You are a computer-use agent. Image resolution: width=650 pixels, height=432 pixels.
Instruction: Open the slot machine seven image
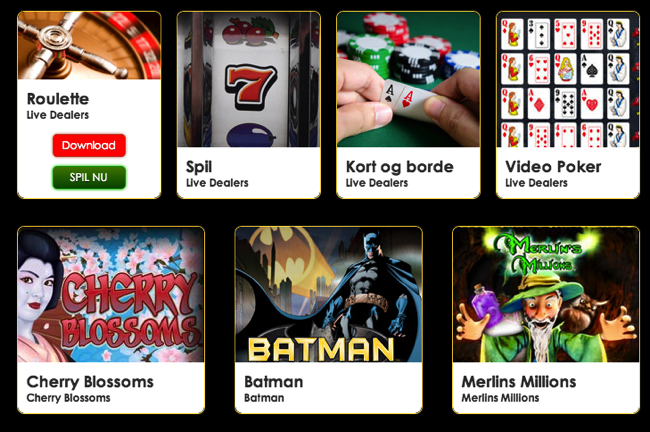coord(249,80)
